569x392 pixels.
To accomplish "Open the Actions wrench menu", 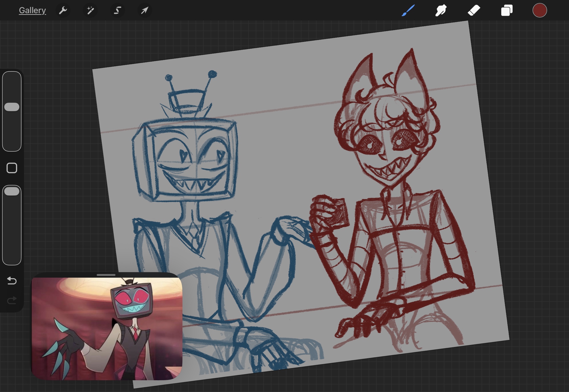I will (63, 11).
